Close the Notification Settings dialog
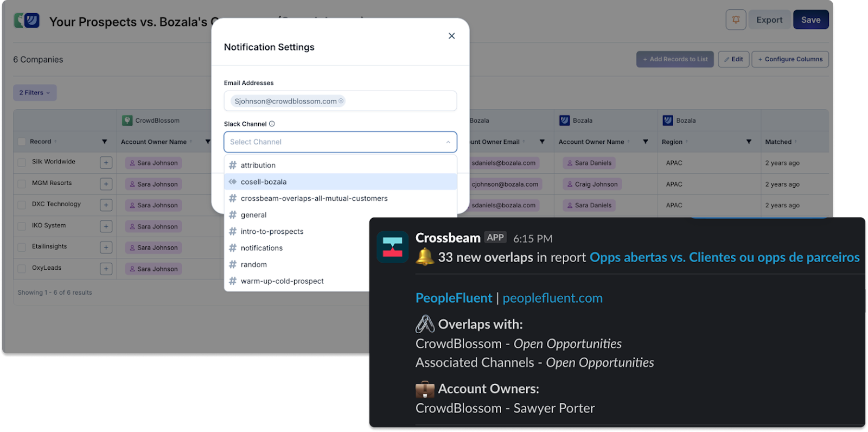The height and width of the screenshot is (432, 868). [x=451, y=36]
